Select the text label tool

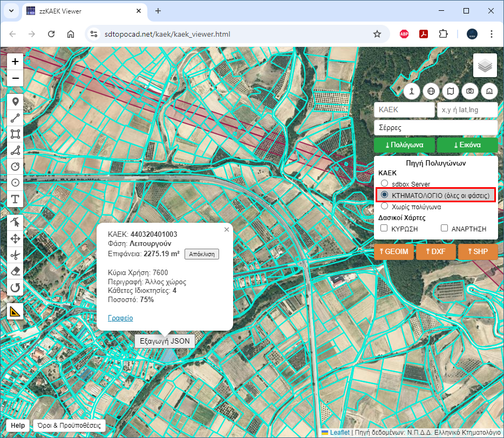pos(15,199)
